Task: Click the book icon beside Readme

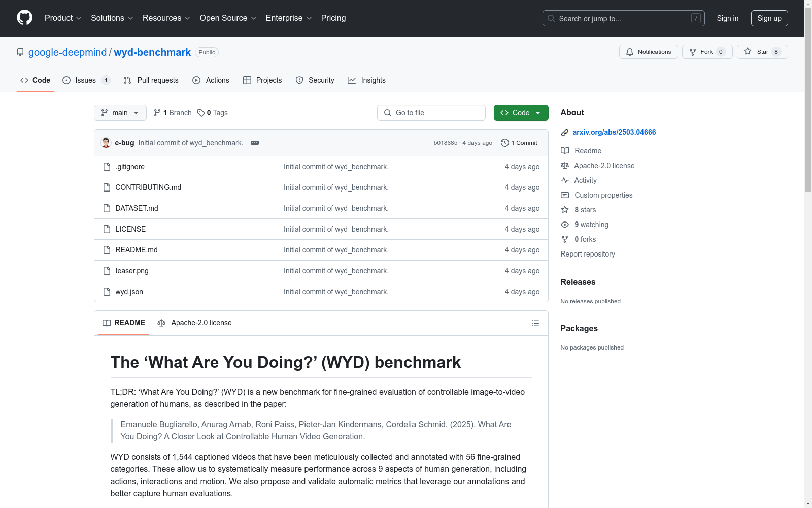Action: pos(565,151)
